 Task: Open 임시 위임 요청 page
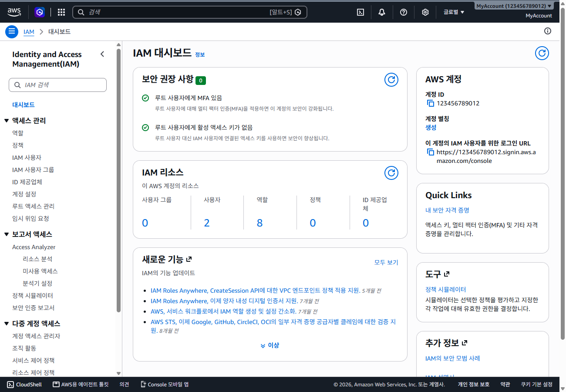[30, 218]
